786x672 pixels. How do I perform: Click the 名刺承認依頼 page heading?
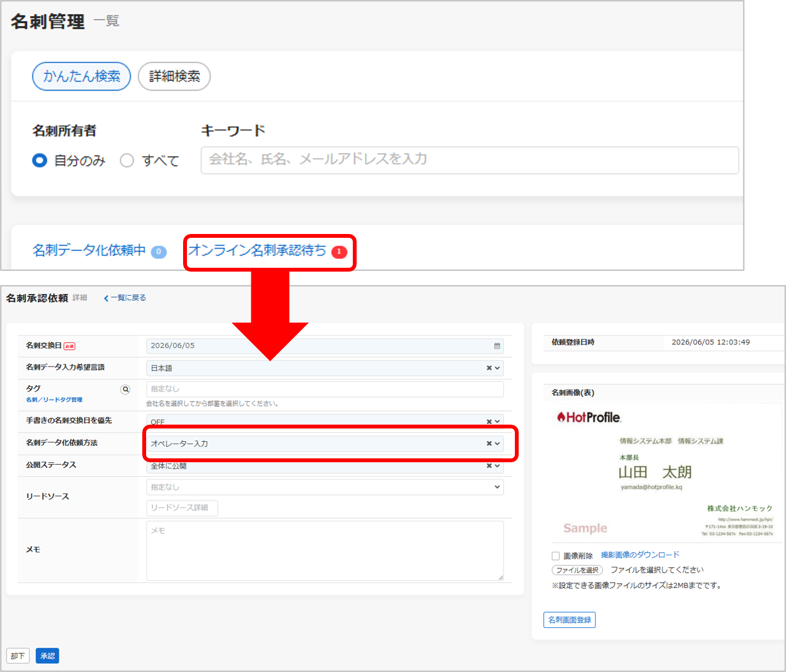pyautogui.click(x=37, y=298)
